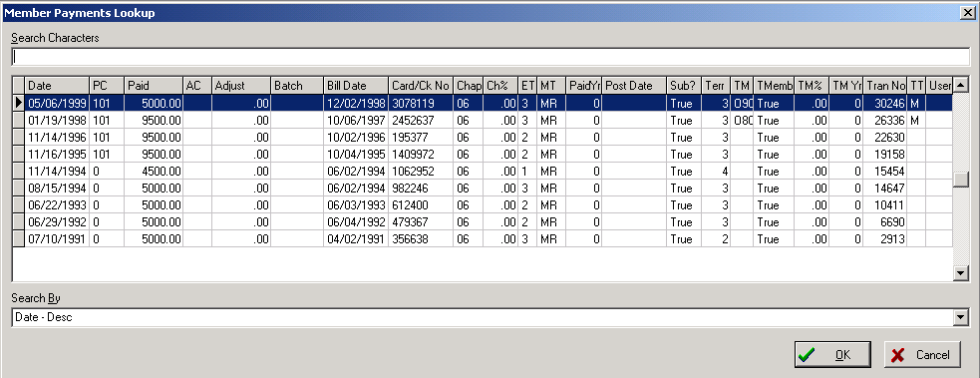Click the Batch column header
The height and width of the screenshot is (378, 980).
297,86
